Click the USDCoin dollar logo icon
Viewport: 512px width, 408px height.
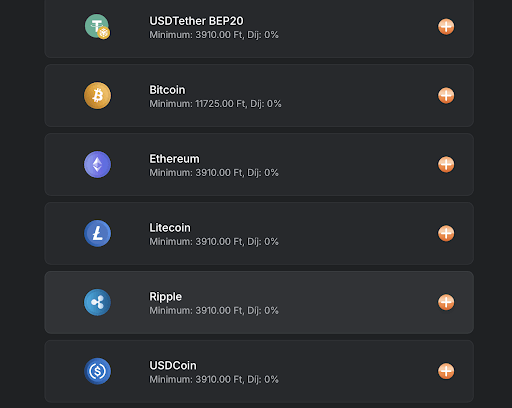pos(97,371)
